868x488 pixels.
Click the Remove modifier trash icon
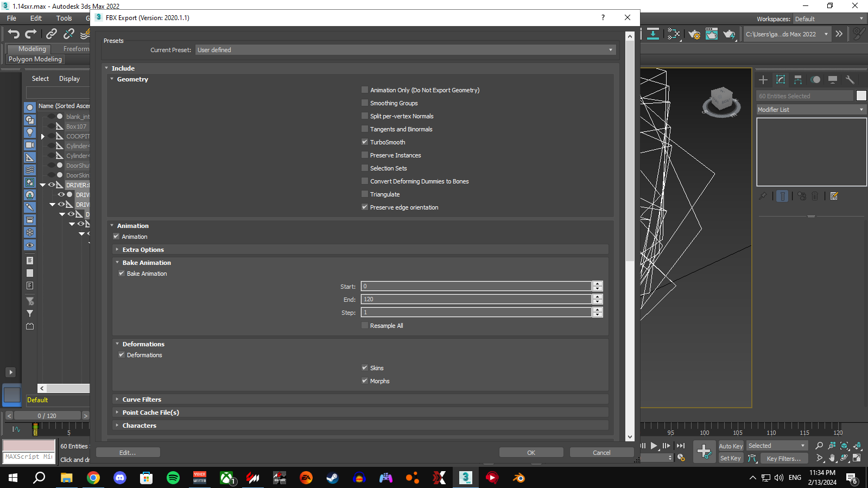[815, 196]
